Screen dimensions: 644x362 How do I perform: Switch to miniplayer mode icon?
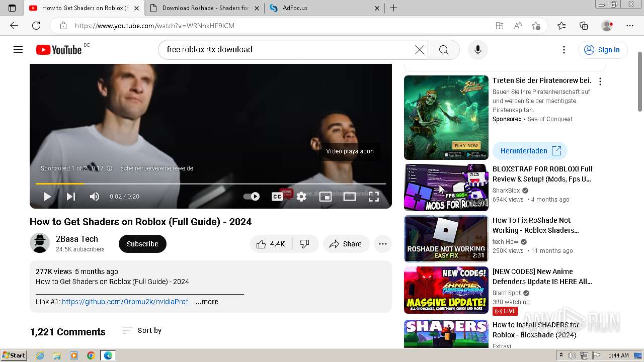click(325, 197)
